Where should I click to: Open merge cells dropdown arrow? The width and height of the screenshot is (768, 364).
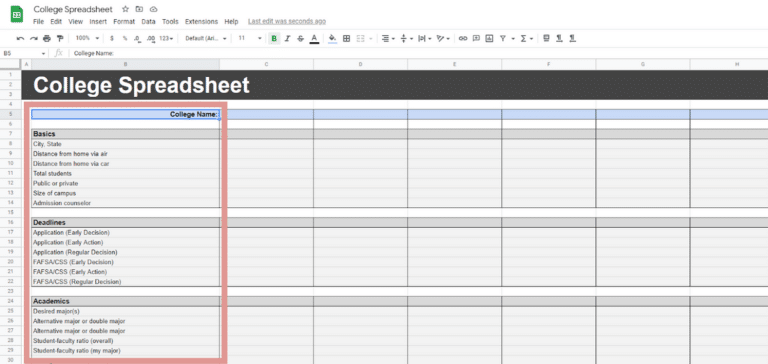(x=371, y=38)
